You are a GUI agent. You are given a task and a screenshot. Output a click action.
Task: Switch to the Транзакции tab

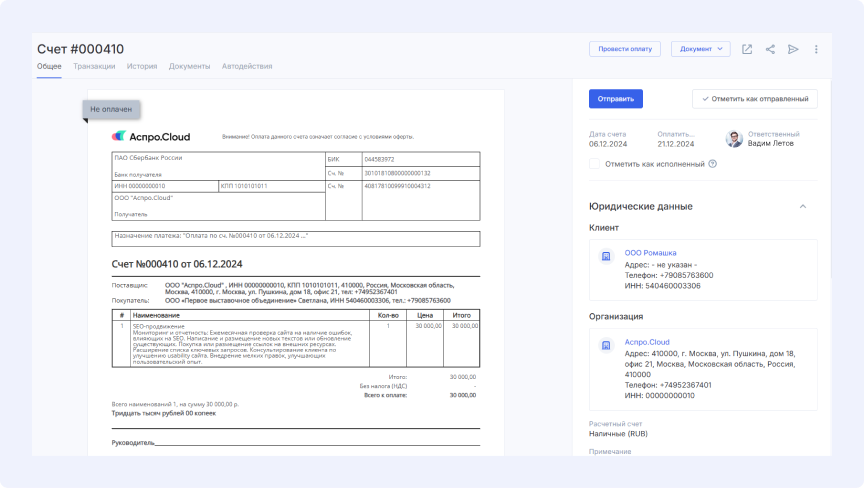94,66
